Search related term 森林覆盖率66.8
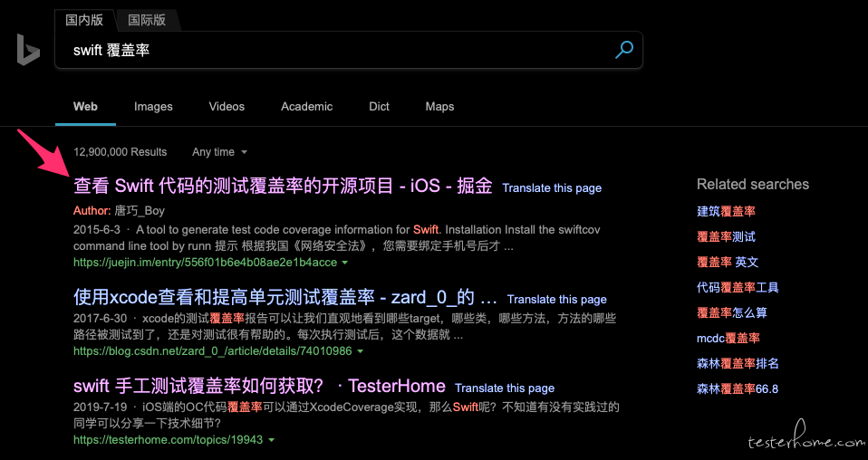The height and width of the screenshot is (460, 868). (x=738, y=389)
